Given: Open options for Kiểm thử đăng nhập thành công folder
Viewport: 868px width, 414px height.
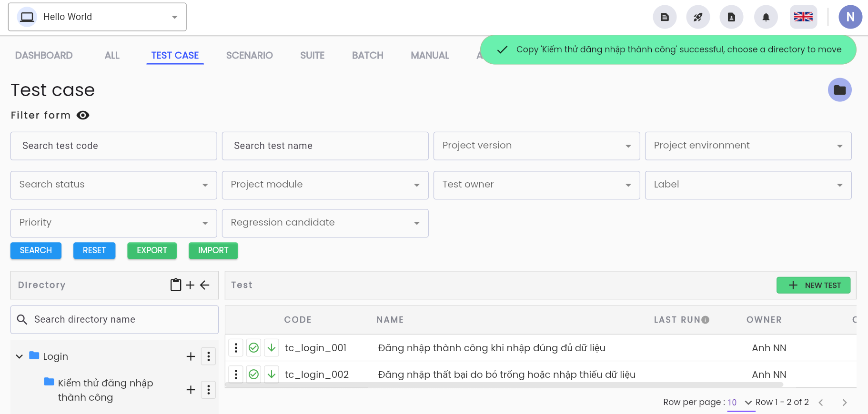Looking at the screenshot, I should [209, 390].
